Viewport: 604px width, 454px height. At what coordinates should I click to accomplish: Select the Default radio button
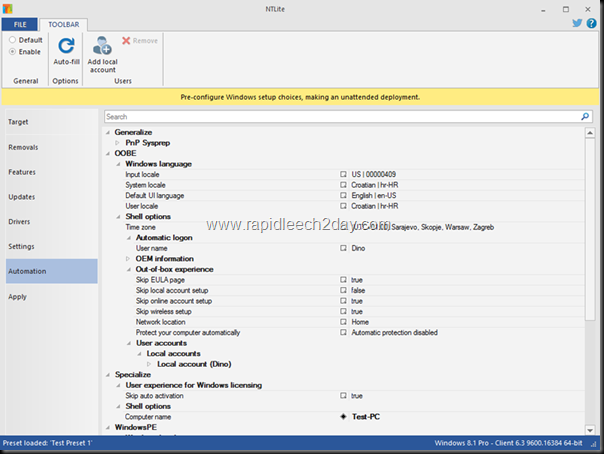tap(12, 40)
